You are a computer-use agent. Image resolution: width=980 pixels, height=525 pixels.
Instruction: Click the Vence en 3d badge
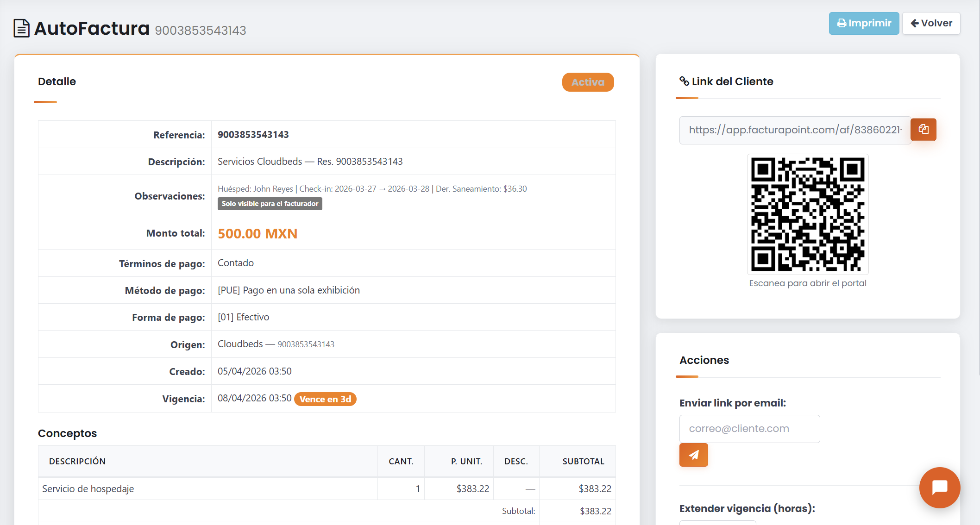coord(325,399)
